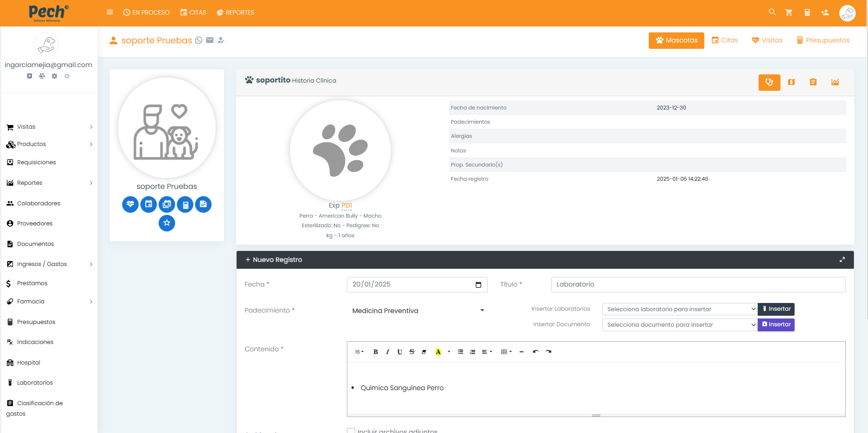868x433 pixels.
Task: Open the search magnifier icon
Action: [x=772, y=12]
